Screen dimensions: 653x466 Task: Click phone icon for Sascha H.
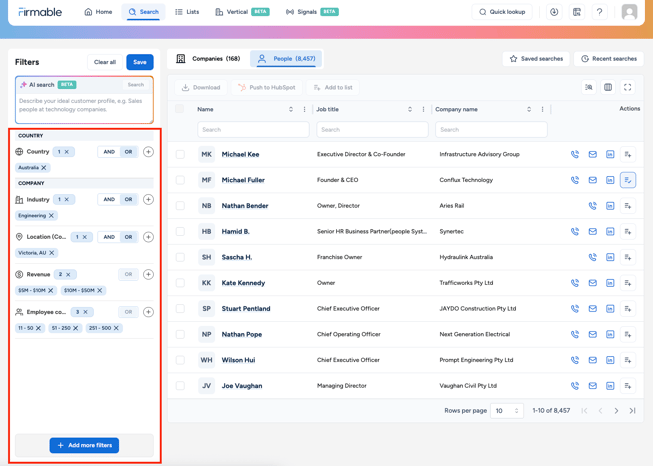pyautogui.click(x=592, y=257)
